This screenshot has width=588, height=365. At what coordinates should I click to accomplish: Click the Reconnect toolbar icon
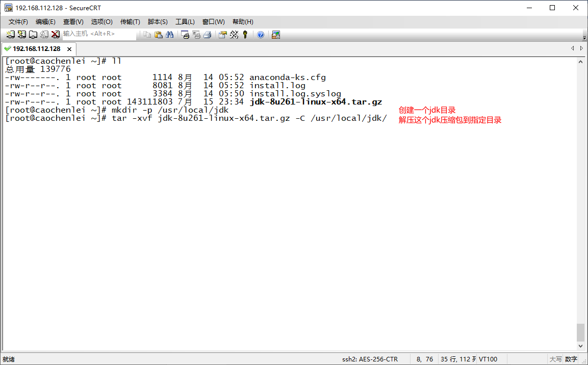click(44, 35)
